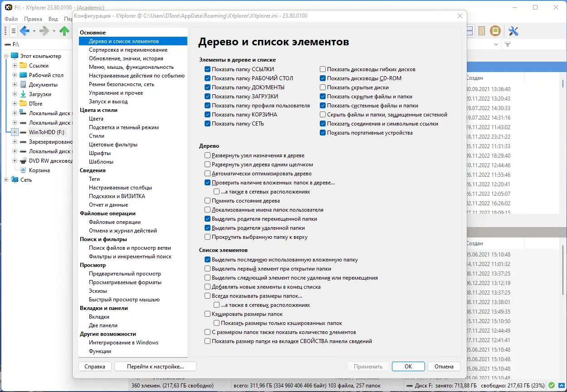
Task: Click the Этот компьютер monitor icon
Action: [15, 56]
